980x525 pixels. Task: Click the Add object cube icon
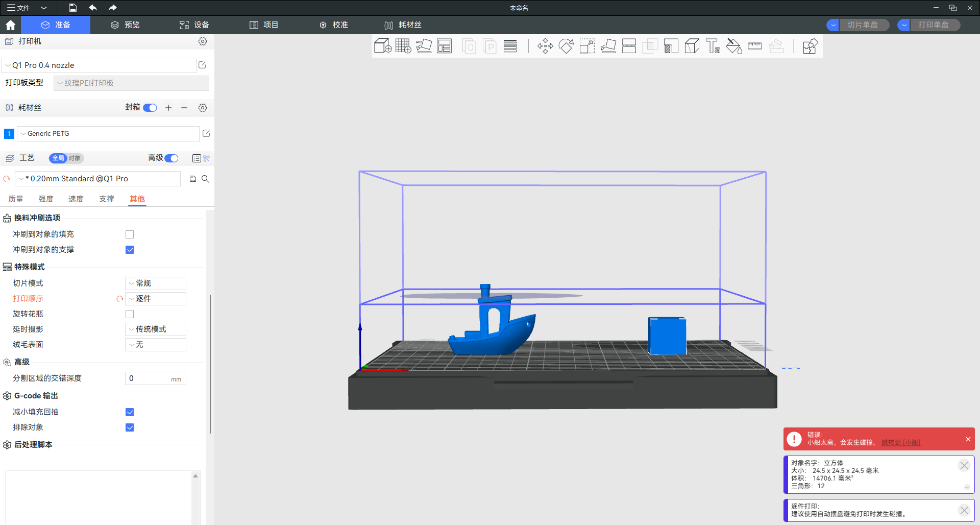click(x=382, y=46)
